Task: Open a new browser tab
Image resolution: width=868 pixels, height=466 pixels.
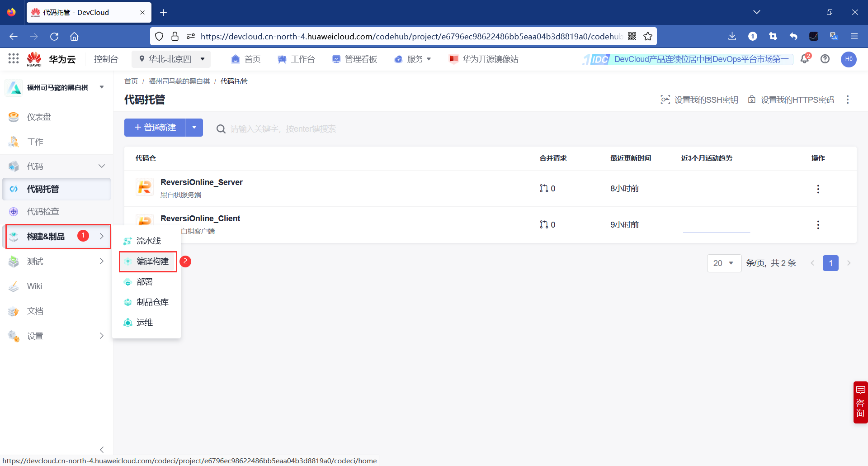Action: coord(164,13)
